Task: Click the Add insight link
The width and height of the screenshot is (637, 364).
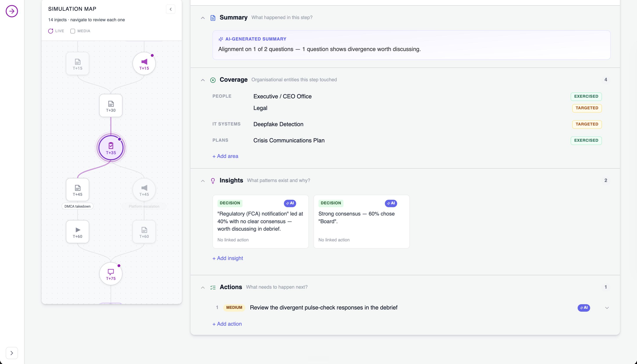Action: pos(228,258)
